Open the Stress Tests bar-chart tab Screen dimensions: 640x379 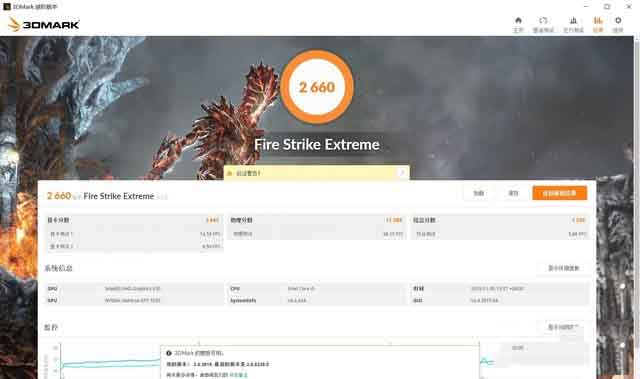[x=573, y=24]
